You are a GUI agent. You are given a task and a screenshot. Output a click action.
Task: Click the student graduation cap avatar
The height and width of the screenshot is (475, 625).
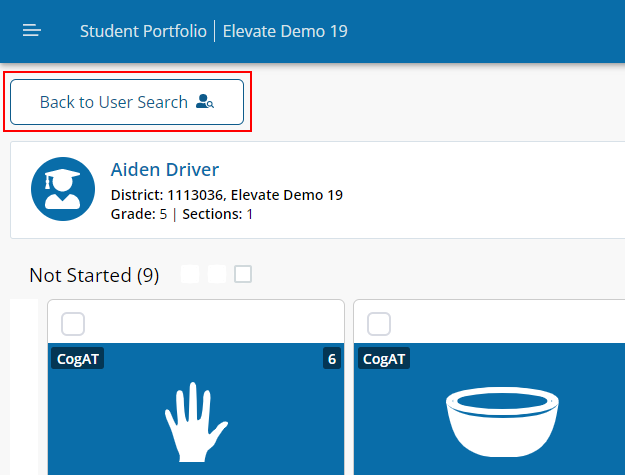(x=63, y=189)
